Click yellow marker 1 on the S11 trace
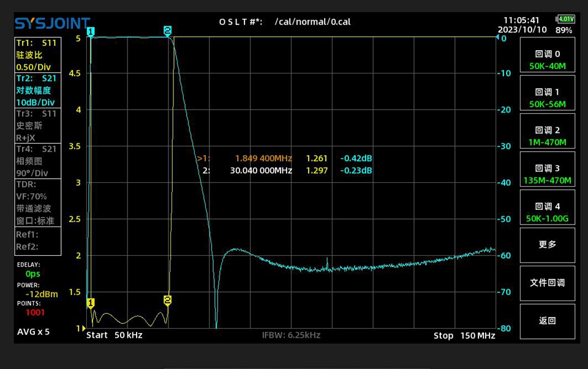 [91, 303]
